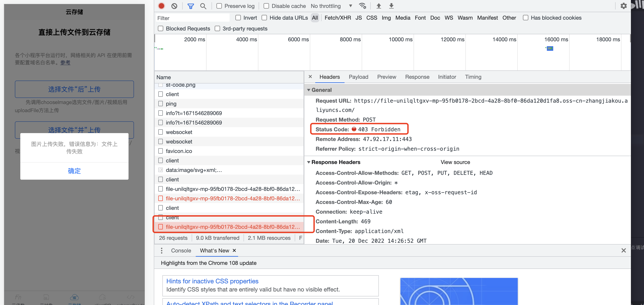
Task: Open the 参考 whitelist reference link
Action: [65, 62]
